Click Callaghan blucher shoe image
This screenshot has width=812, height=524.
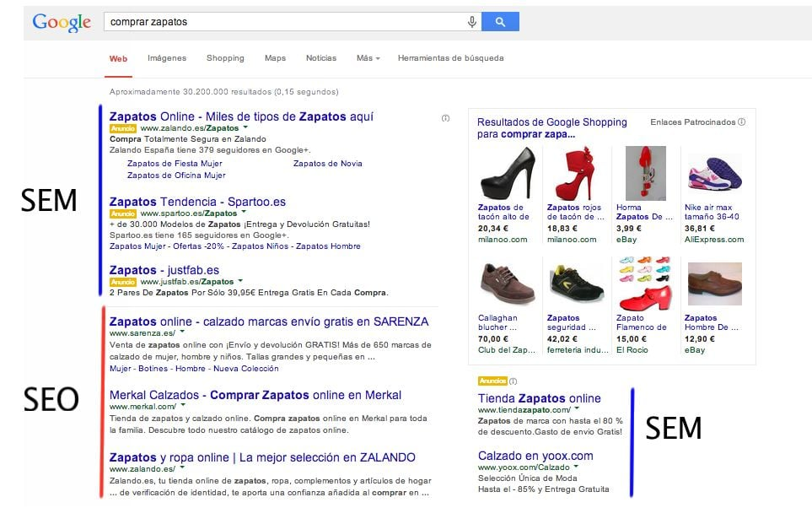pos(507,284)
